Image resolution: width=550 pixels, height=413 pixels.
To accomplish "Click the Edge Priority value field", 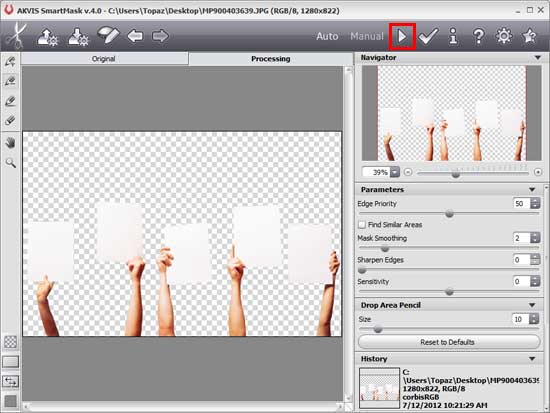I will click(522, 204).
